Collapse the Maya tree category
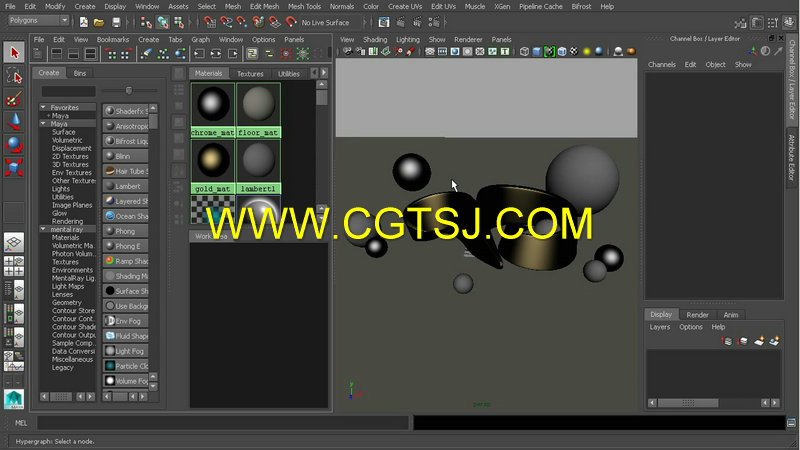Screen dimensions: 800x450 [x=43, y=123]
